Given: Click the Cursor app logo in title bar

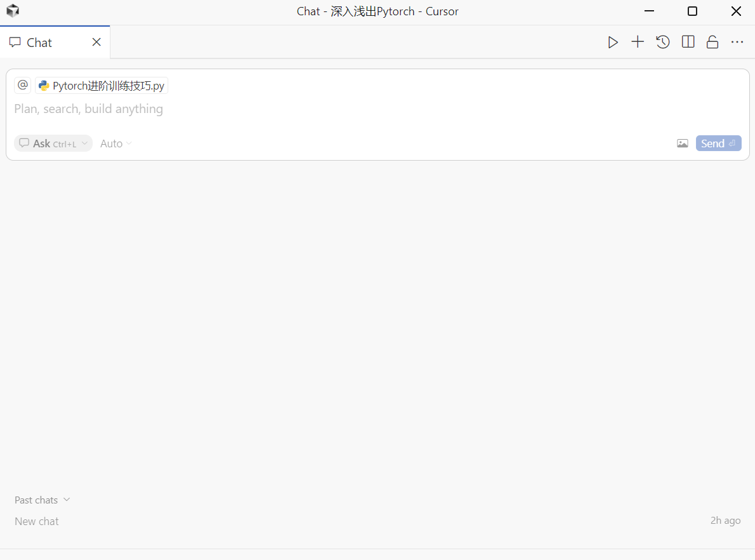Looking at the screenshot, I should tap(13, 11).
